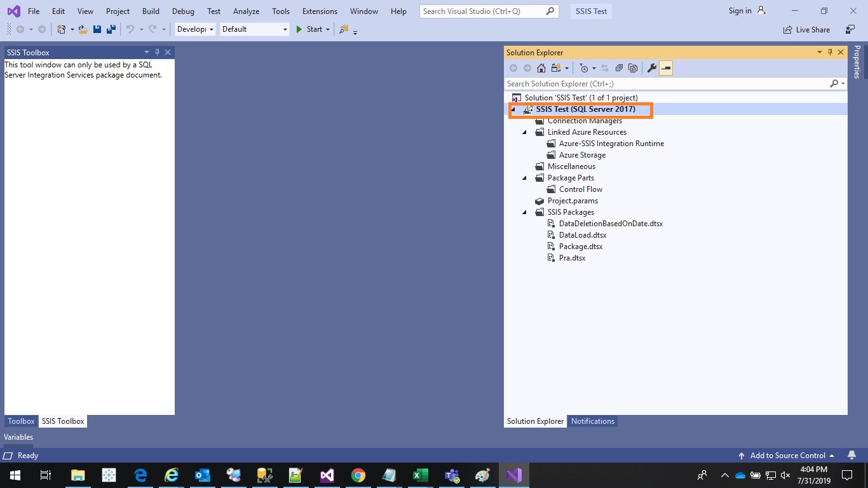Click Home in Solution Explorer toolbar
868x488 pixels.
(x=541, y=68)
